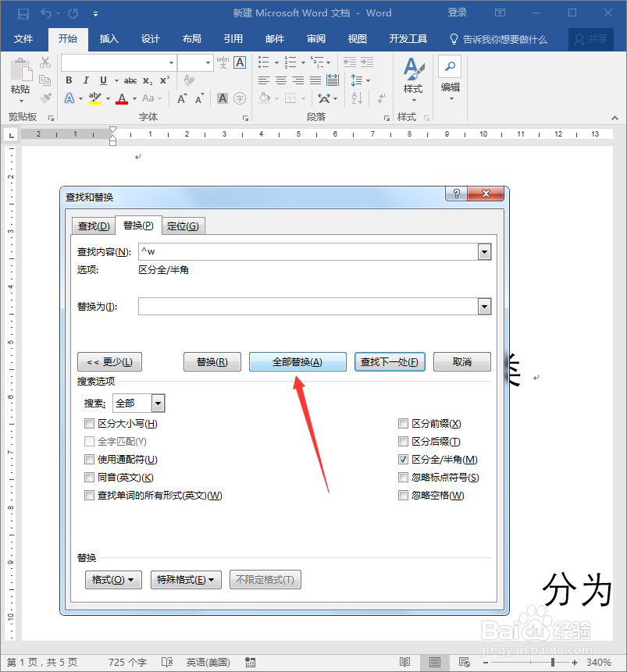The image size is (627, 672).
Task: Check 忽略空格(W) option
Action: pos(403,496)
